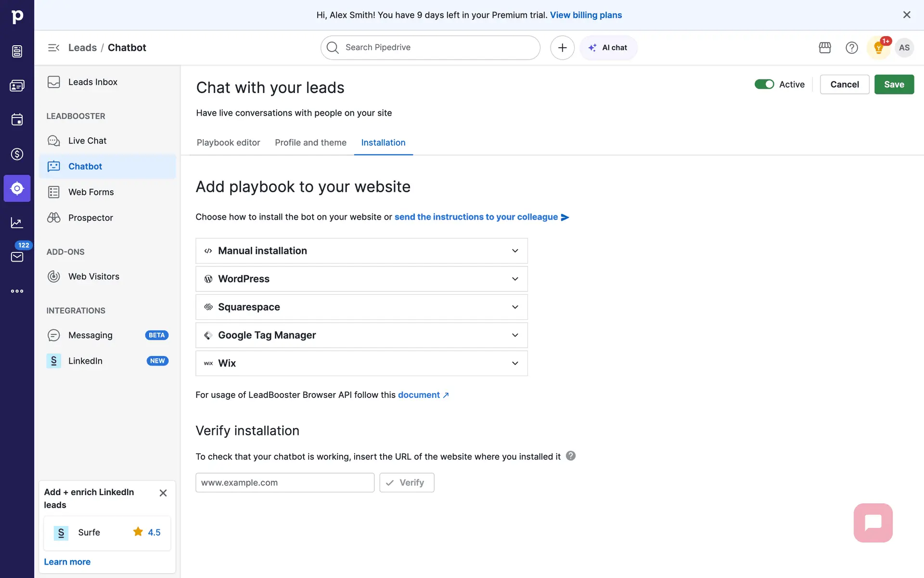Switch to the Playbook editor tab
This screenshot has height=578, width=924.
coord(228,143)
